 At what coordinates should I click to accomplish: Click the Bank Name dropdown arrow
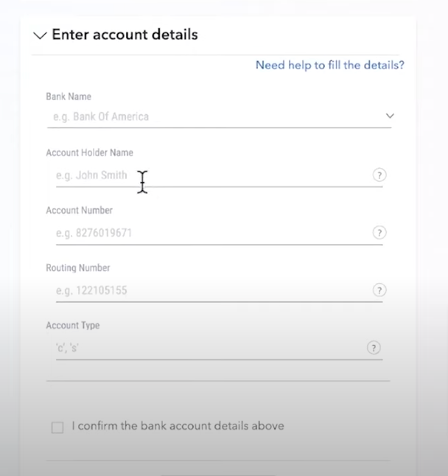[x=390, y=116]
